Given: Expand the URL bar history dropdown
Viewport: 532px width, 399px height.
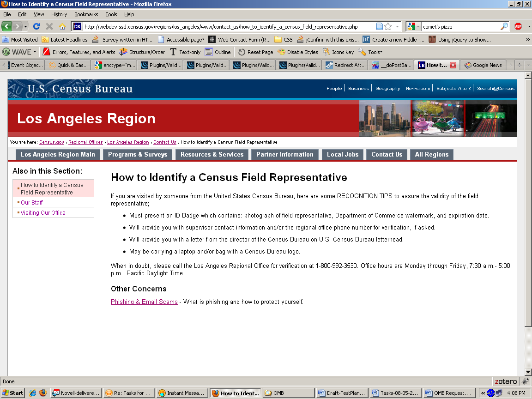Looking at the screenshot, I should click(397, 26).
